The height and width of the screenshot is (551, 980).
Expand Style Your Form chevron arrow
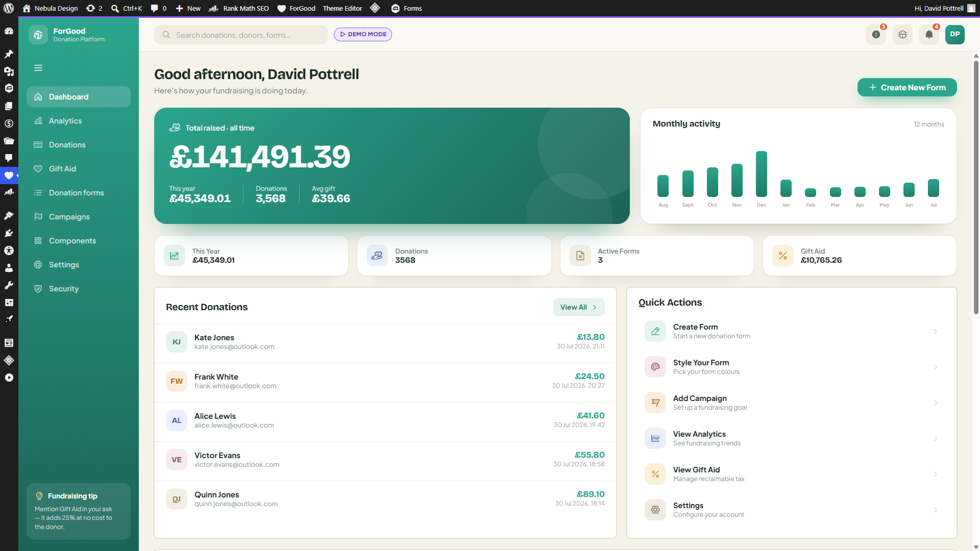point(936,367)
